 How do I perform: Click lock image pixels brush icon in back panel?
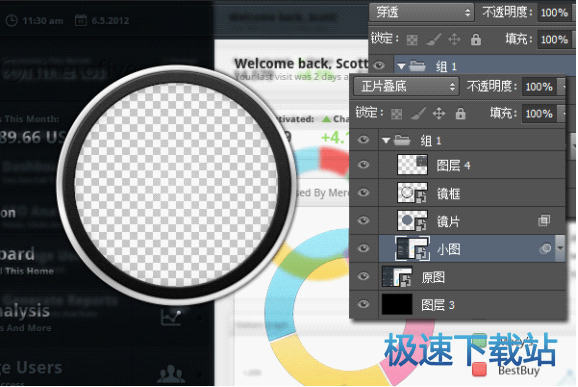point(434,39)
